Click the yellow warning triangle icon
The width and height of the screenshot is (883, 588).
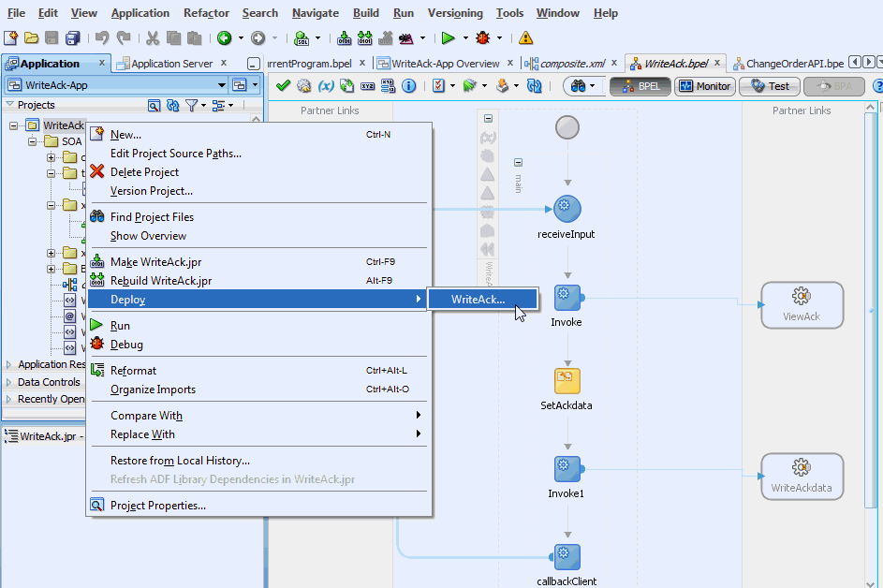pyautogui.click(x=525, y=37)
